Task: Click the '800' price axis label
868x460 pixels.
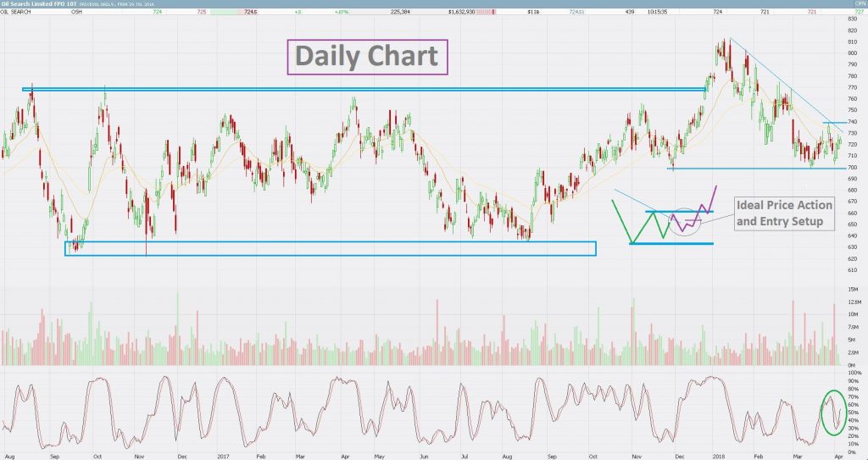Action: click(x=853, y=53)
